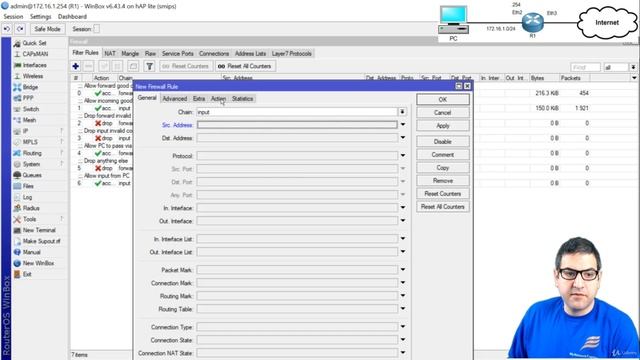
Task: Click Exit in sidebar
Action: tap(27, 274)
